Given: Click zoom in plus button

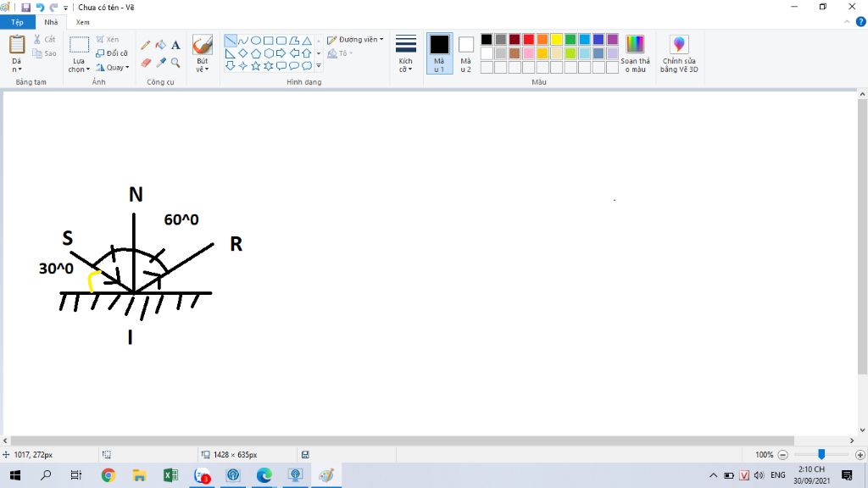Looking at the screenshot, I should pos(860,455).
